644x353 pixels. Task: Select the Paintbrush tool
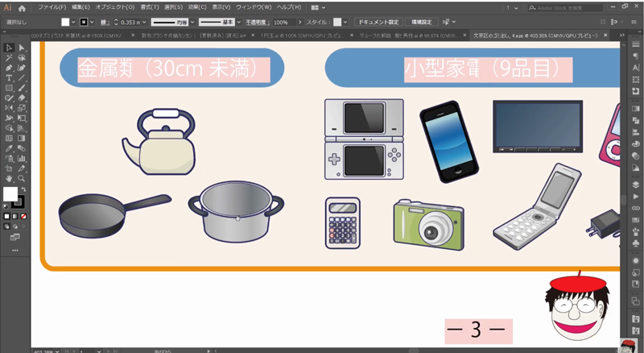tap(22, 88)
